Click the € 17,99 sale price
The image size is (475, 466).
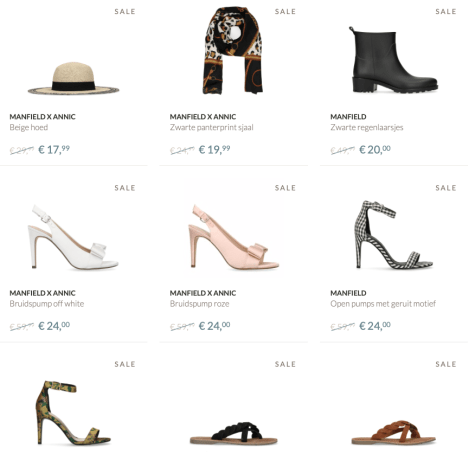(x=54, y=149)
